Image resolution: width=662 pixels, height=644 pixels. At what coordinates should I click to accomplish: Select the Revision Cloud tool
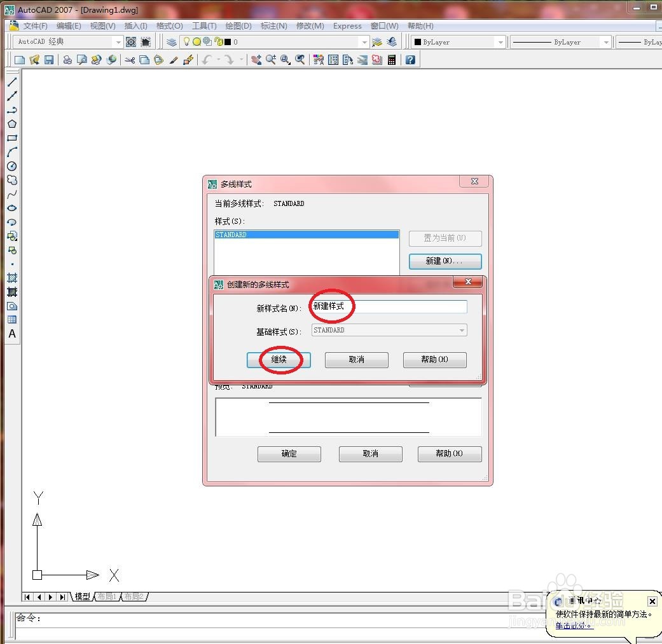pyautogui.click(x=12, y=180)
